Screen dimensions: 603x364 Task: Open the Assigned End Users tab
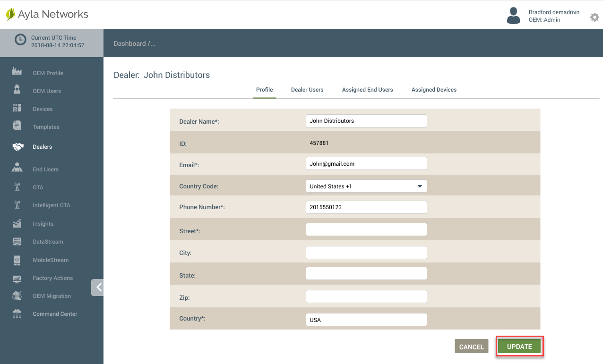click(368, 90)
